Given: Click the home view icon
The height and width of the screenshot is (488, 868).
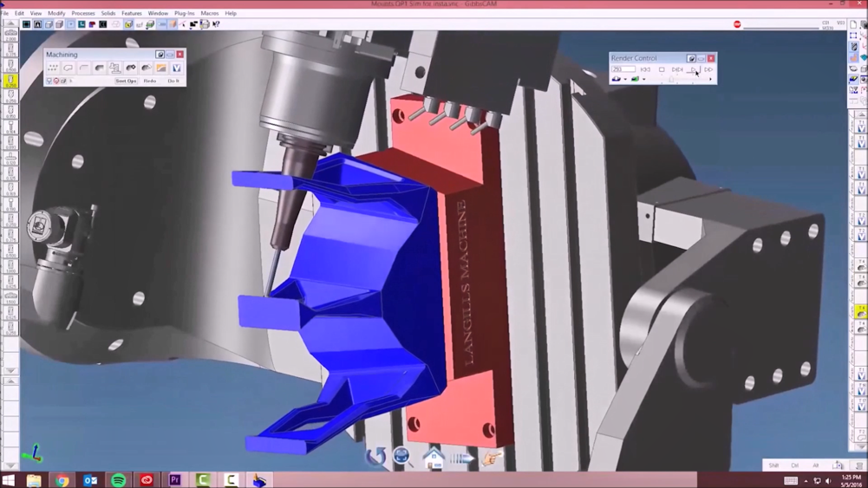Looking at the screenshot, I should click(433, 456).
